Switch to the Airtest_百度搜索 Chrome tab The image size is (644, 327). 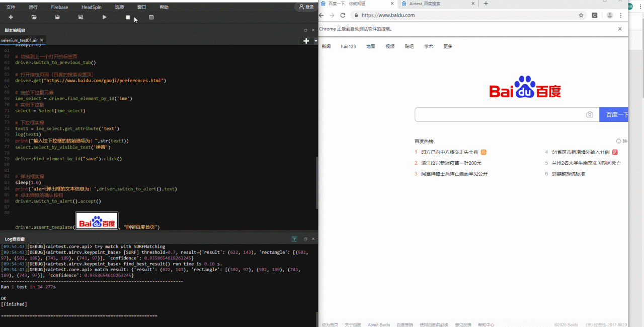[x=438, y=4]
